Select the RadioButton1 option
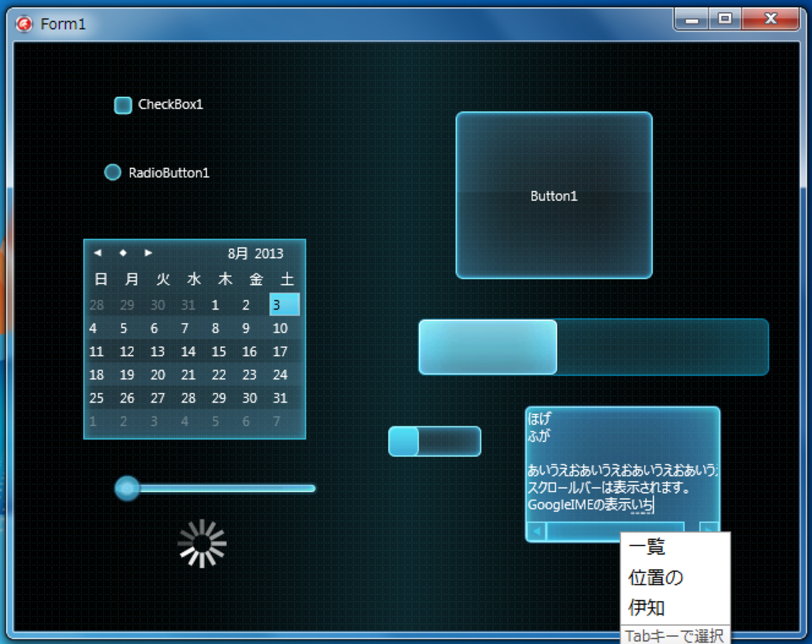812x644 pixels. click(112, 172)
